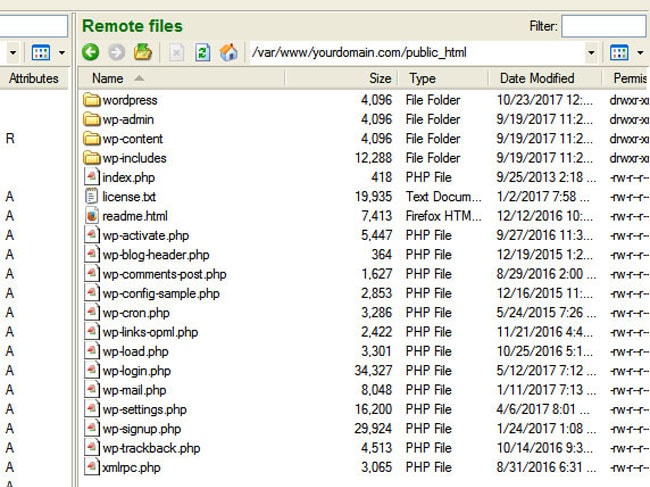Select the xmlrpc.php file icon
This screenshot has height=487, width=650.
92,467
